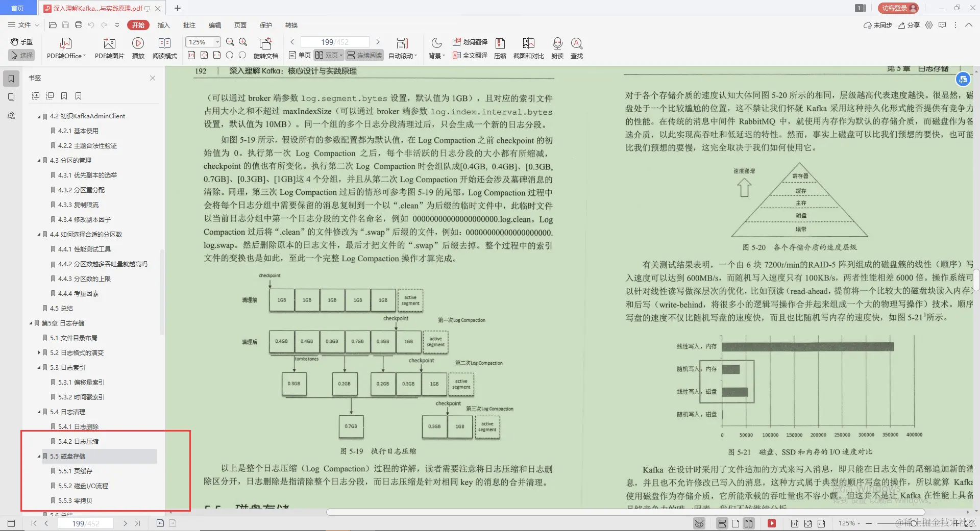Enable eye-protection mode in status bar
Screen dimensions: 980x531
point(699,523)
